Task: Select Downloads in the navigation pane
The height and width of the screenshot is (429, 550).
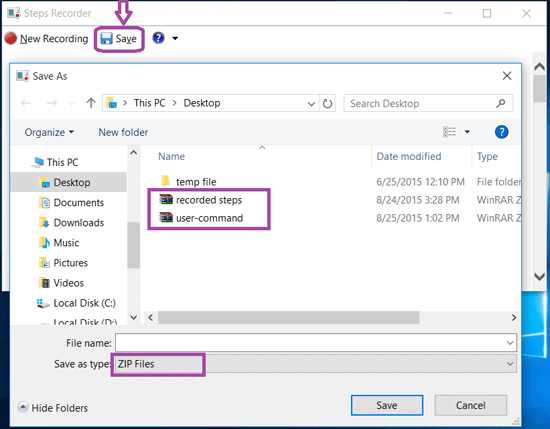Action: (x=79, y=223)
